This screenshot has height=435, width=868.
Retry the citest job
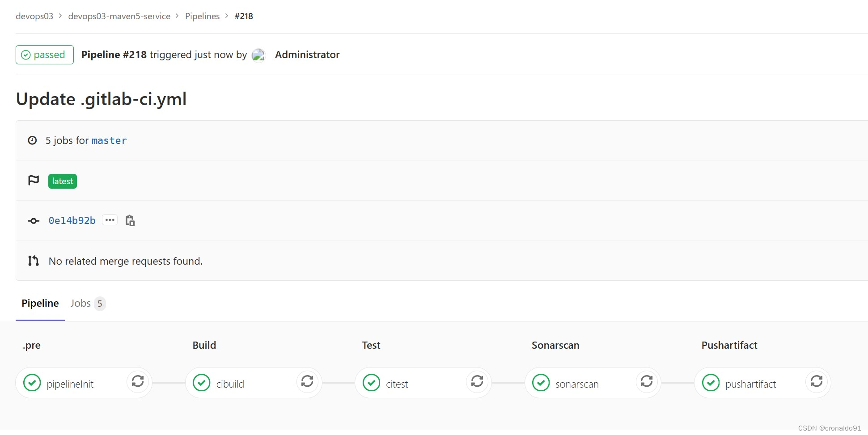tap(477, 382)
